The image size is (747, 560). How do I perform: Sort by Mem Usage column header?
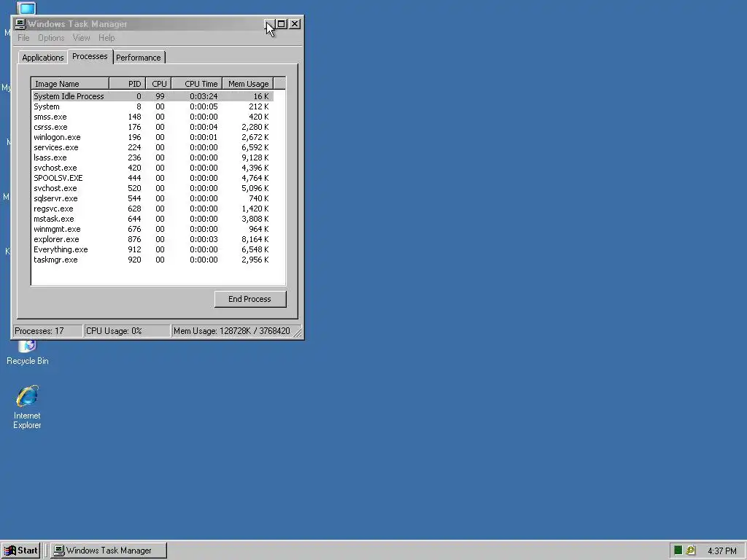click(248, 84)
